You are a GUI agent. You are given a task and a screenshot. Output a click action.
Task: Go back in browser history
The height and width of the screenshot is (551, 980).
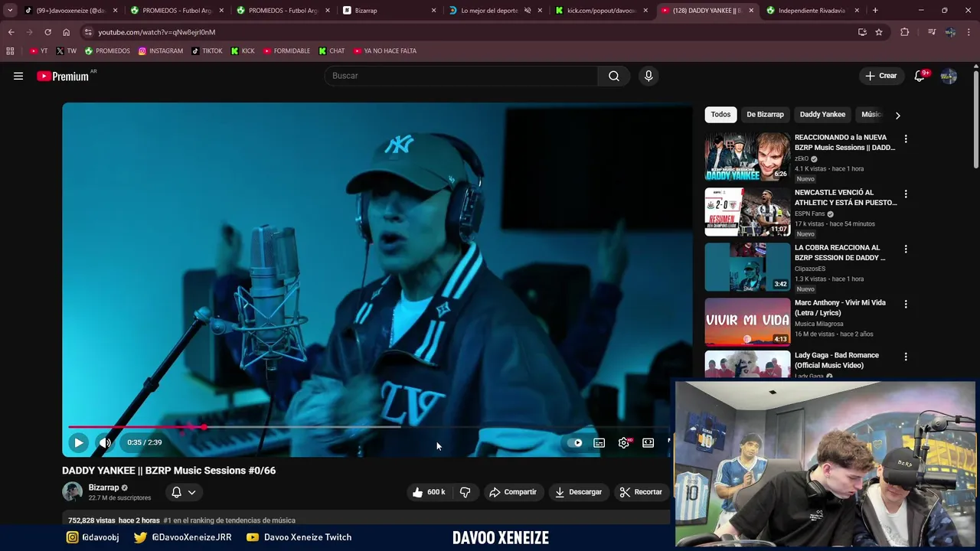click(11, 32)
